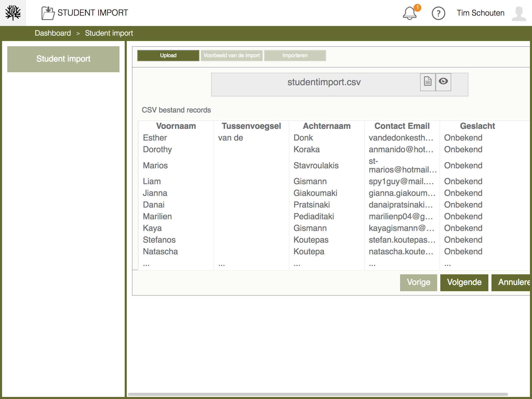Click the tree logo icon
This screenshot has width=532, height=399.
coord(13,13)
